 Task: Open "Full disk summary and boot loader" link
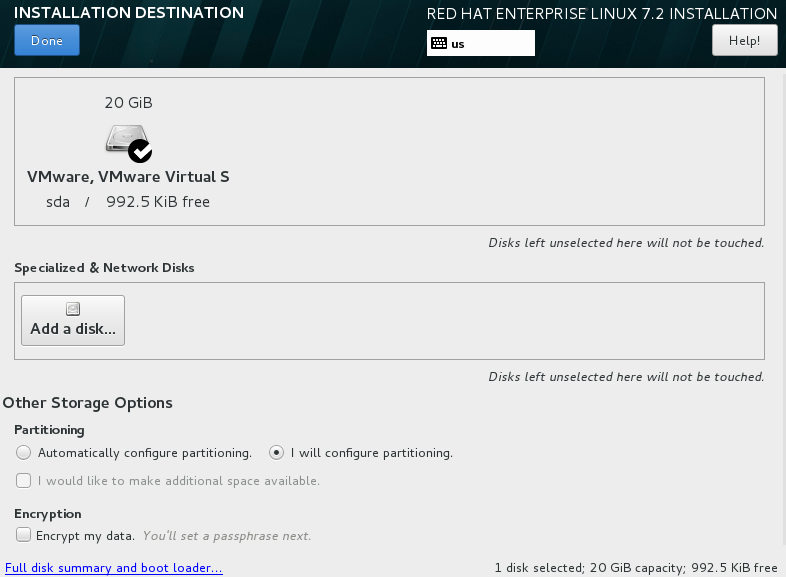click(113, 568)
